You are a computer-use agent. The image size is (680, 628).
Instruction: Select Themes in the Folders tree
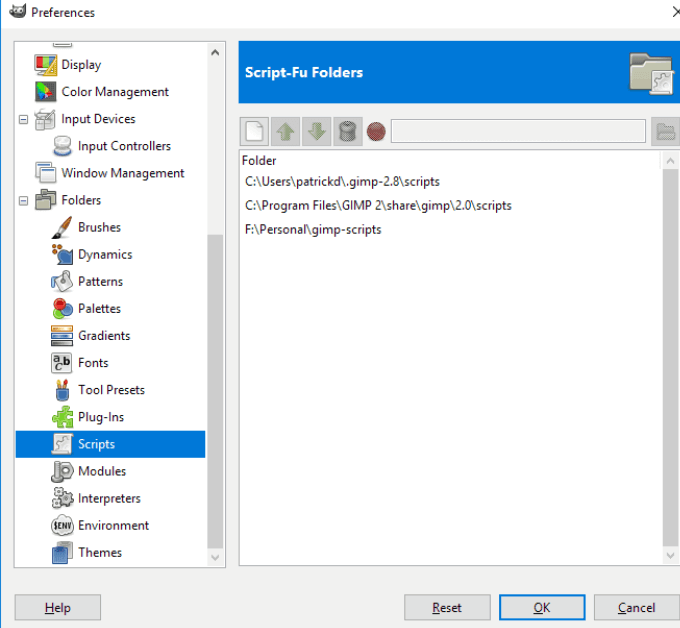[x=100, y=553]
